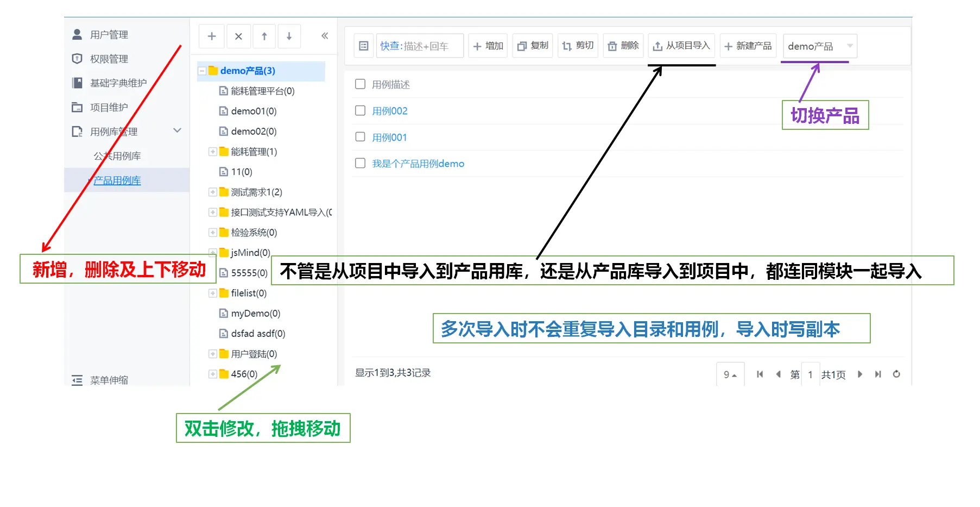The width and height of the screenshot is (980, 507).
Task: Select dsfad asdf(0) tree node
Action: [x=258, y=334]
